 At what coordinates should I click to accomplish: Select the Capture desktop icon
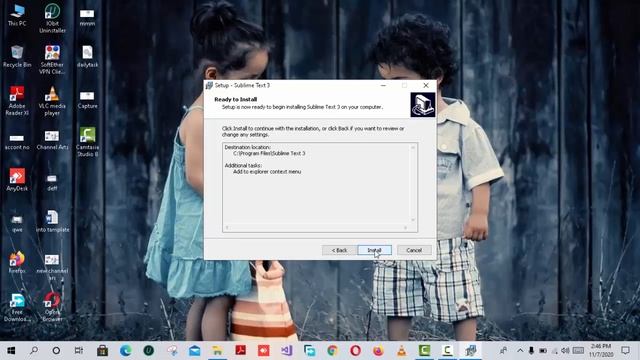[87, 99]
